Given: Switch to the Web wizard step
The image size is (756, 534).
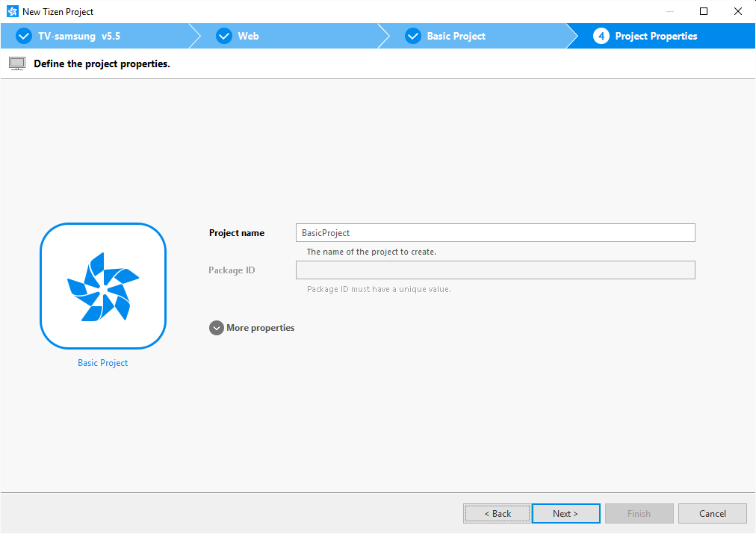Looking at the screenshot, I should point(249,36).
